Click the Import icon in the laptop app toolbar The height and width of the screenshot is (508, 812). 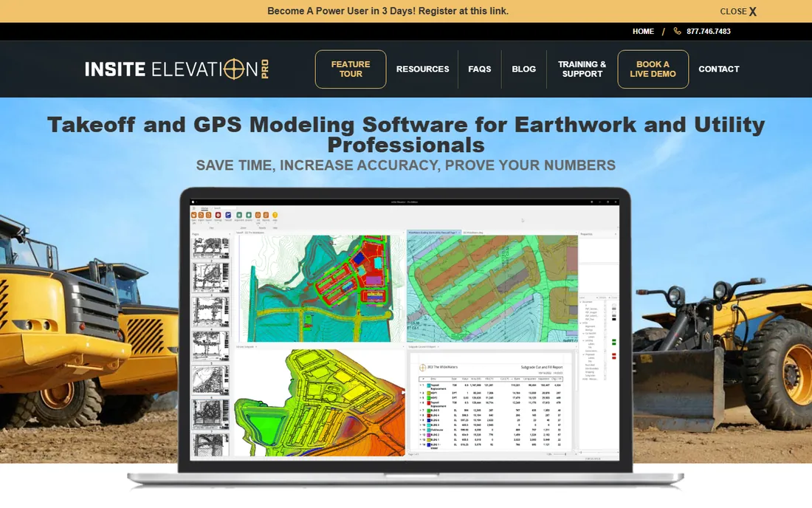tap(201, 215)
